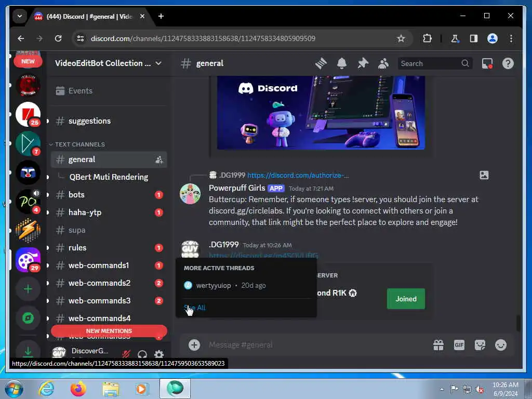The height and width of the screenshot is (399, 532).
Task: Click See All active threads link
Action: point(194,308)
